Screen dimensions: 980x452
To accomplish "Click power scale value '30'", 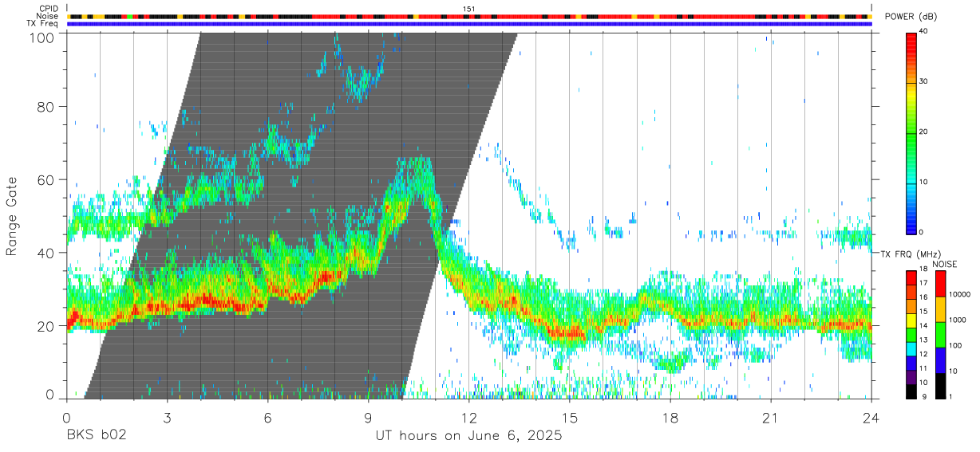I will tap(923, 81).
